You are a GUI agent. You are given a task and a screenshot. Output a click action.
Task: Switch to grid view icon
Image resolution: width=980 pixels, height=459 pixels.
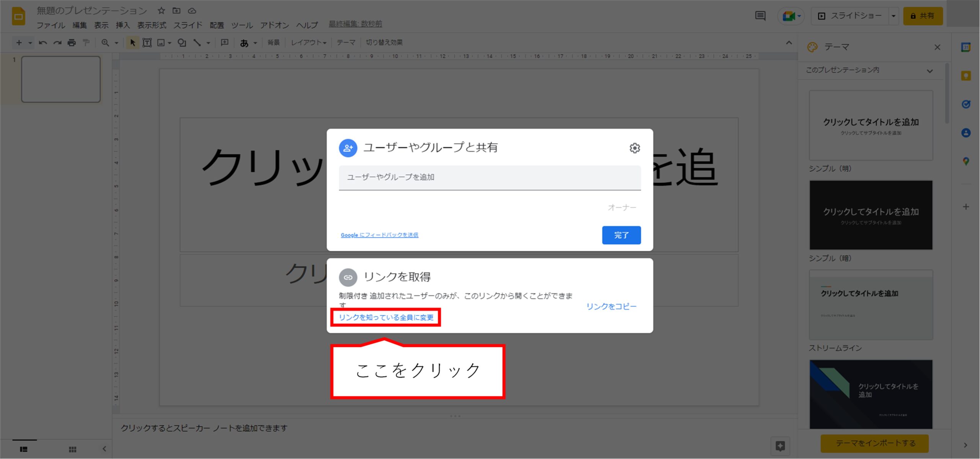(x=72, y=449)
